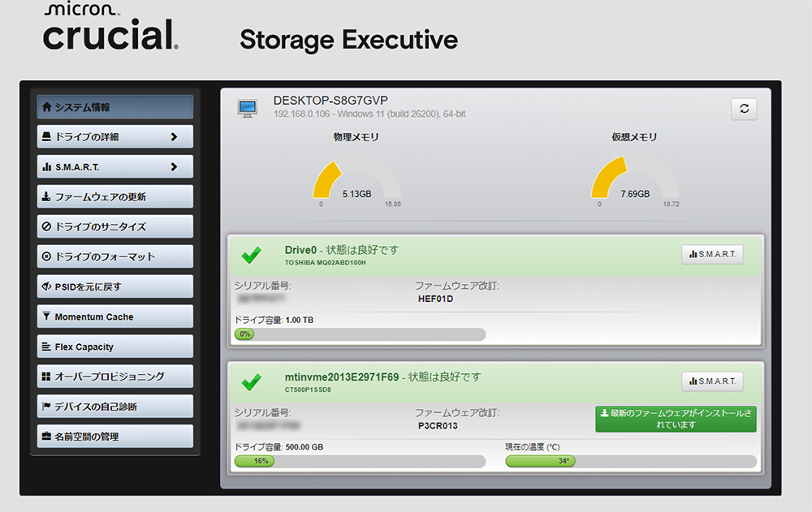This screenshot has width=812, height=512.
Task: Click S.M.A.R.T. button for CT500P1SSD8 drive
Action: pos(712,381)
